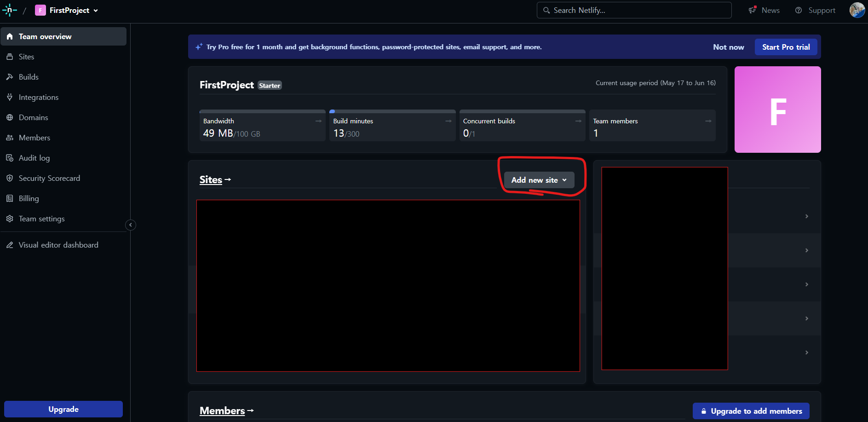Screen dimensions: 868x422
Task: Click the Billing receipt icon
Action: (10, 198)
